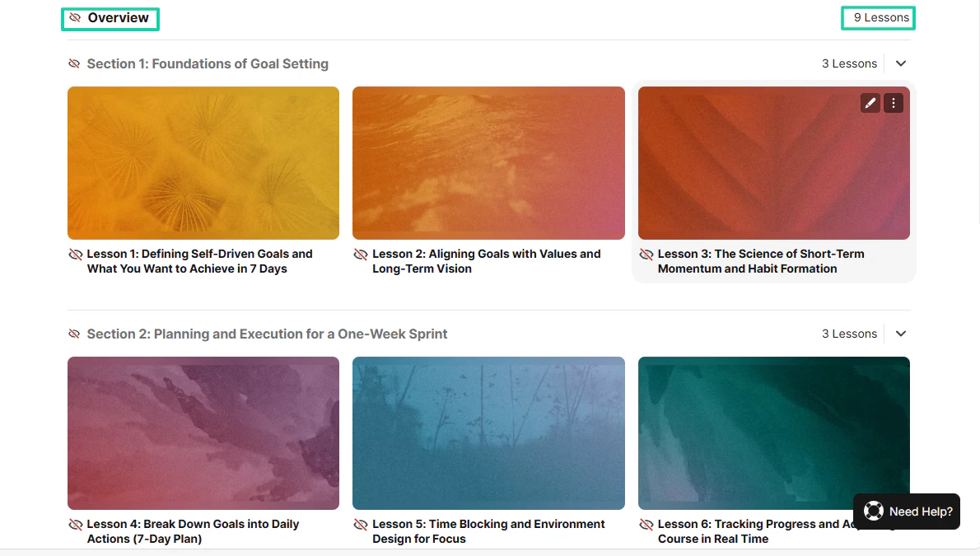Toggle visibility icon beside Lesson 3 title
980x556 pixels.
[x=646, y=255]
